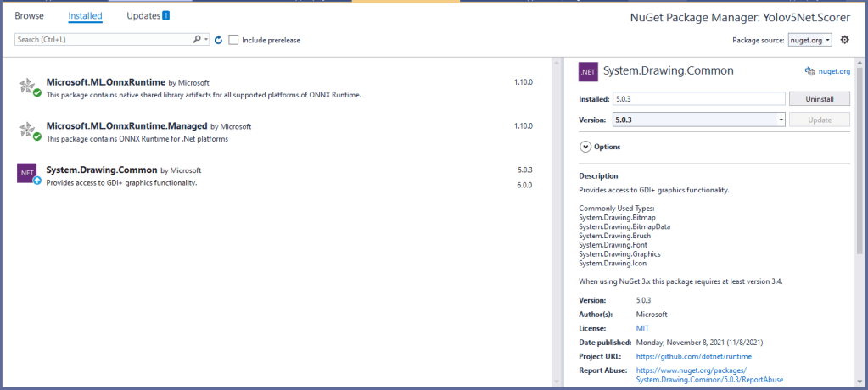Click the globe icon next to nuget.org
The height and width of the screenshot is (390, 868).
click(x=809, y=72)
